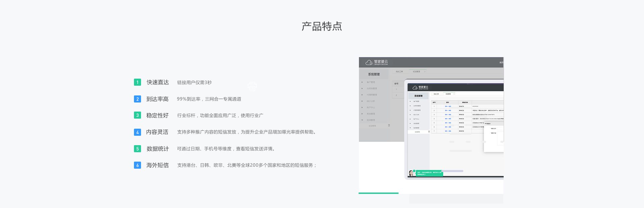The image size is (644, 208).
Task: Select the green number 5 badge
Action: pos(137,149)
